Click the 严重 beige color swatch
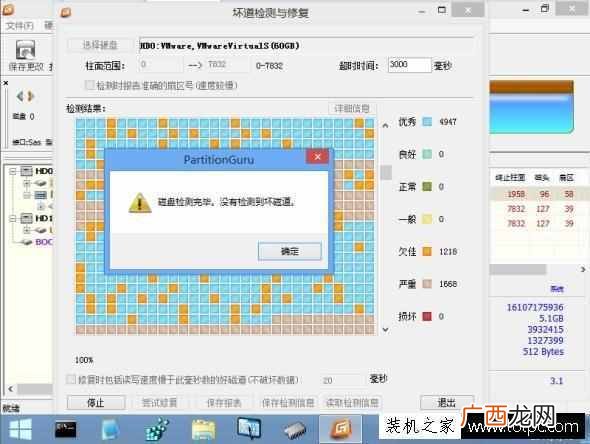The height and width of the screenshot is (444, 590). [427, 283]
